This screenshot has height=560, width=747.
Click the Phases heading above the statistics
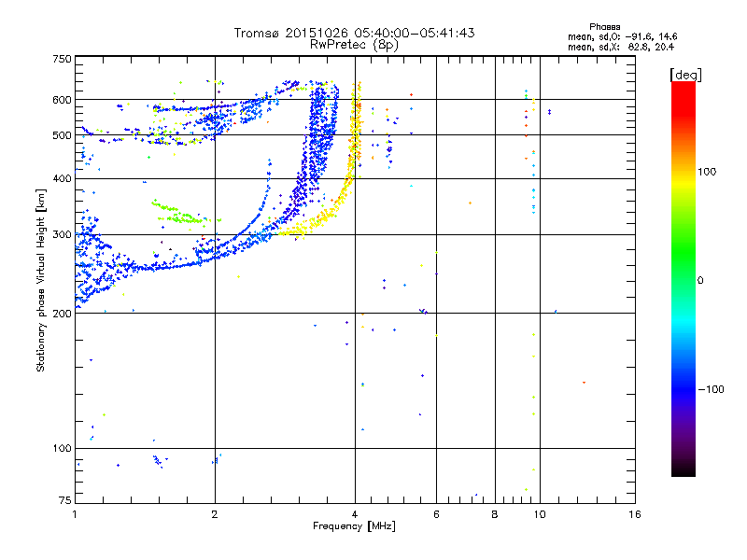tap(604, 27)
